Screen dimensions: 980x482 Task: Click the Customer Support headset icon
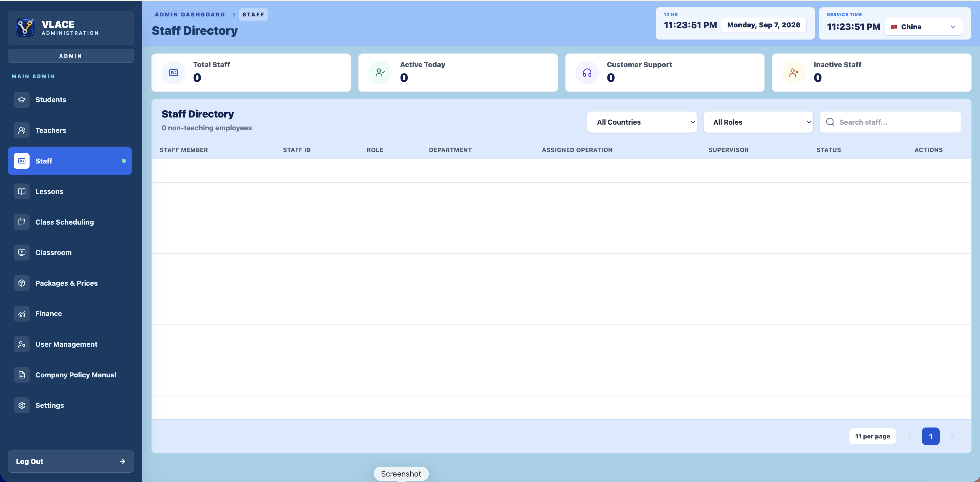point(587,73)
